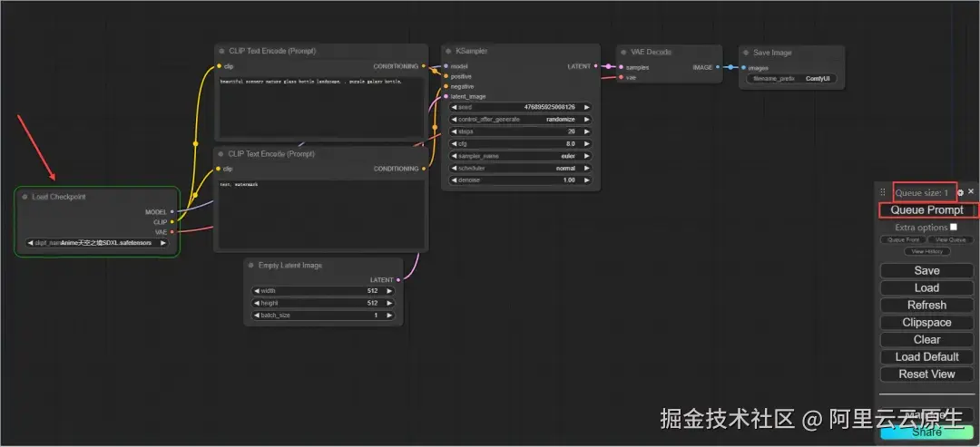Viewport: 980px width, 447px height.
Task: Click the samples input port on VAE Decode
Action: pyautogui.click(x=621, y=67)
